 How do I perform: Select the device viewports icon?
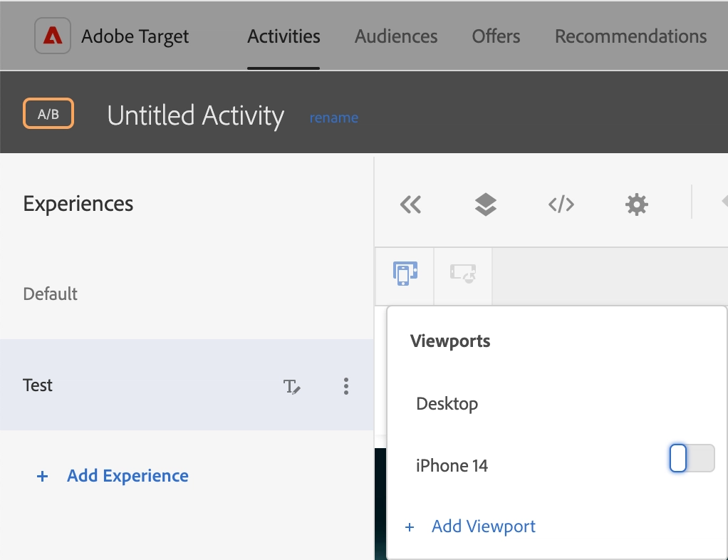[x=405, y=273]
